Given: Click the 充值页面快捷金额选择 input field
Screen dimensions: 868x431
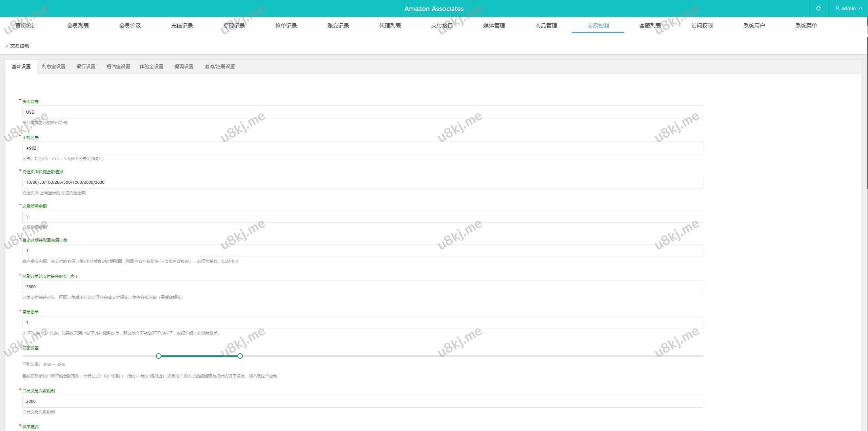Looking at the screenshot, I should coord(362,182).
